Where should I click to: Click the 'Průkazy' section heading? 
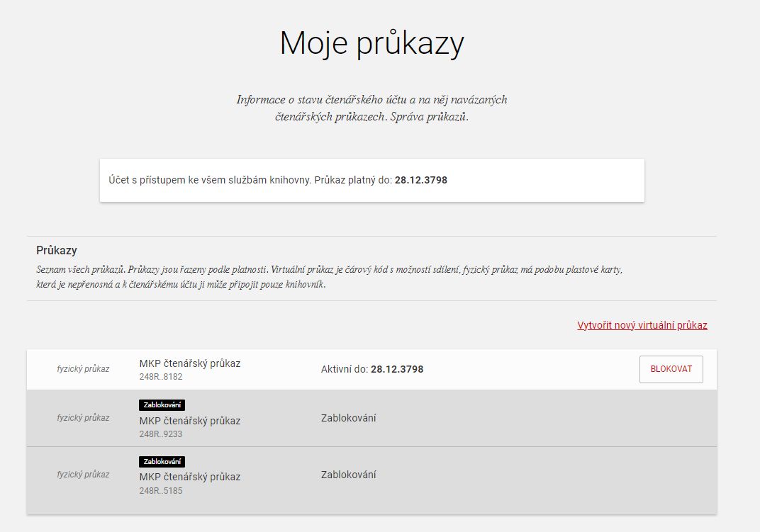click(x=57, y=251)
